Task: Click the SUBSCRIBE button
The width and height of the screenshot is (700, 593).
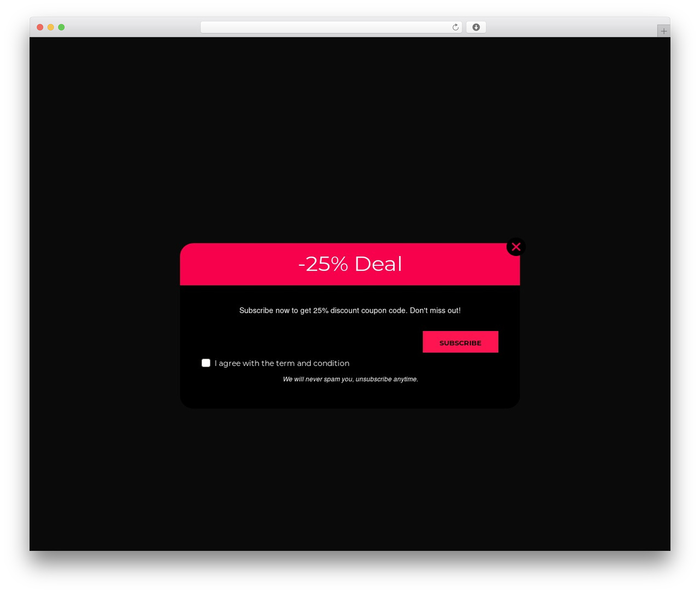Action: 460,342
